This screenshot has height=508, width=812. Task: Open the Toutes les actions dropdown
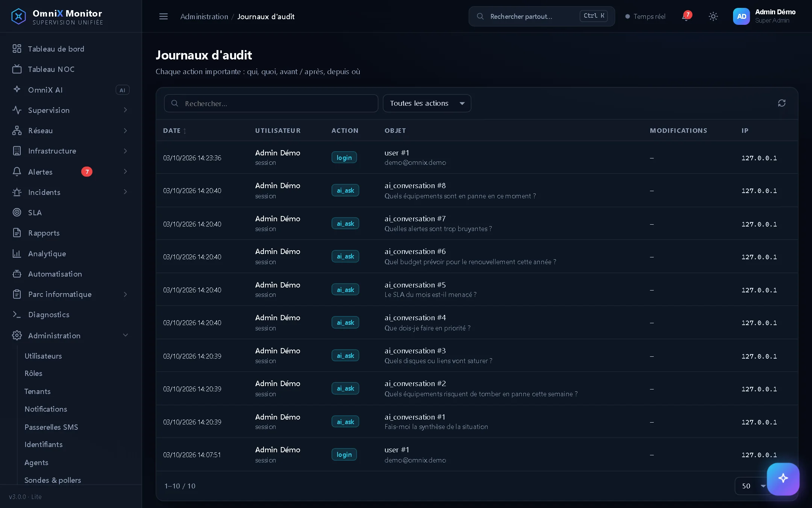coord(427,103)
